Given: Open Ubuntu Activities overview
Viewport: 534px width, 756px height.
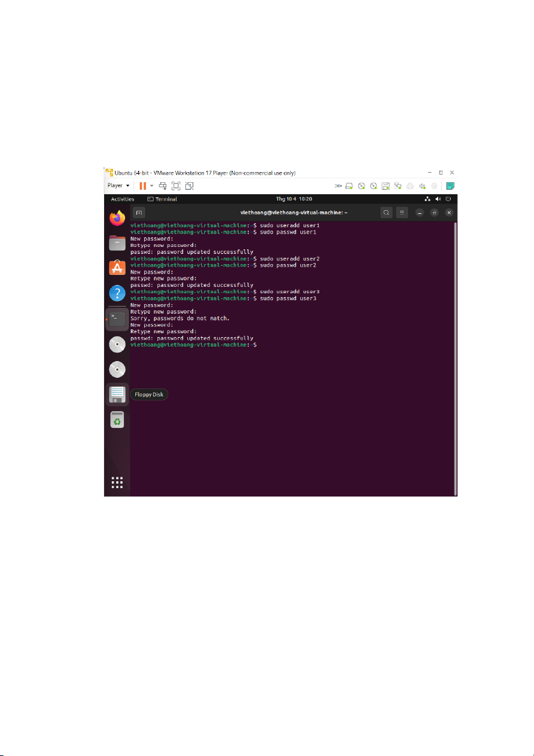Looking at the screenshot, I should tap(123, 199).
